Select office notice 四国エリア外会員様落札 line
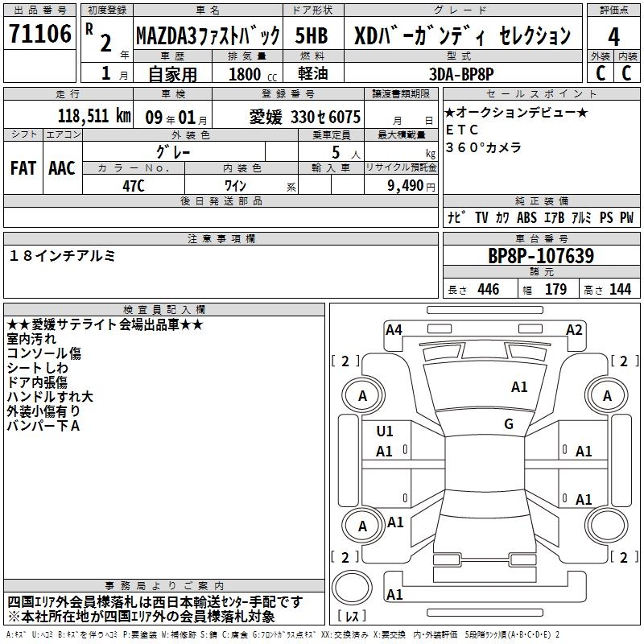This screenshot has width=644, height=644. pos(155,602)
